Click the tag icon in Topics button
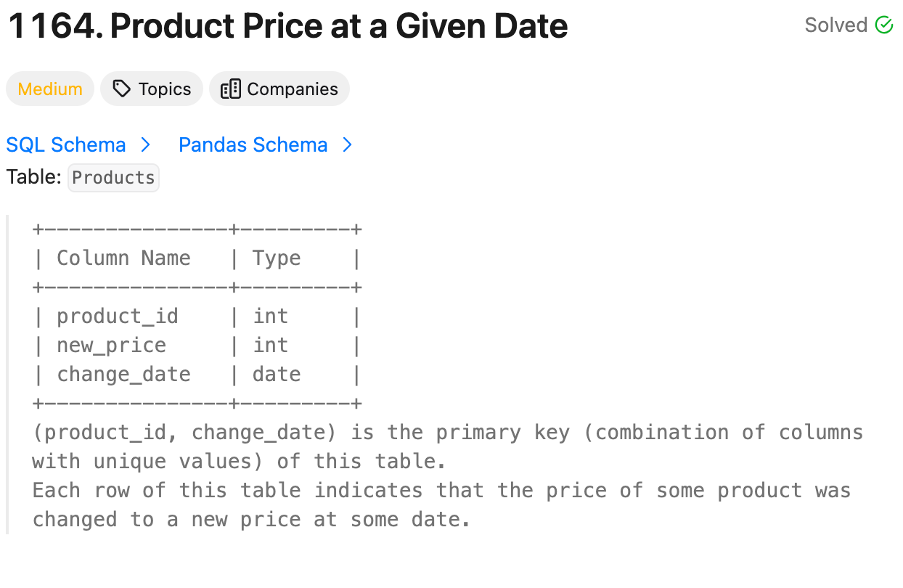The image size is (903, 588). [122, 89]
